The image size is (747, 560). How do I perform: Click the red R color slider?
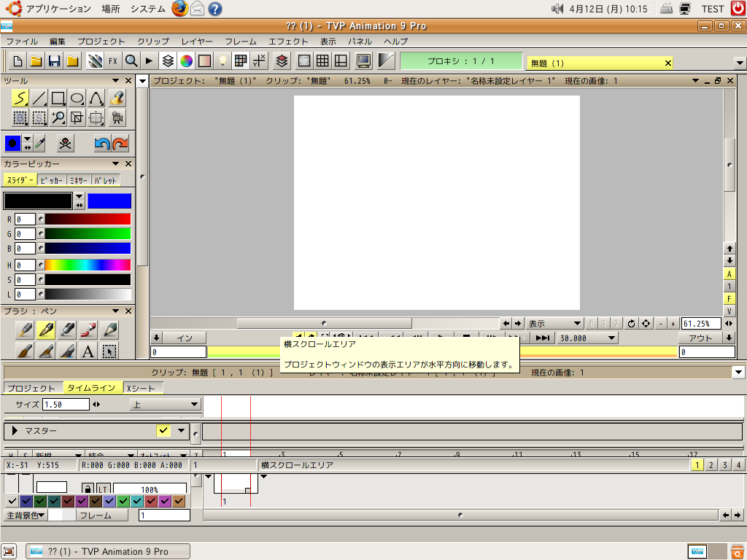(88, 219)
